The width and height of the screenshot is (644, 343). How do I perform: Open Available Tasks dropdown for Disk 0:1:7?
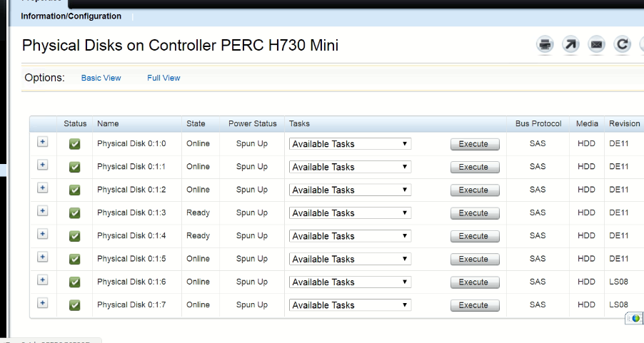[350, 305]
